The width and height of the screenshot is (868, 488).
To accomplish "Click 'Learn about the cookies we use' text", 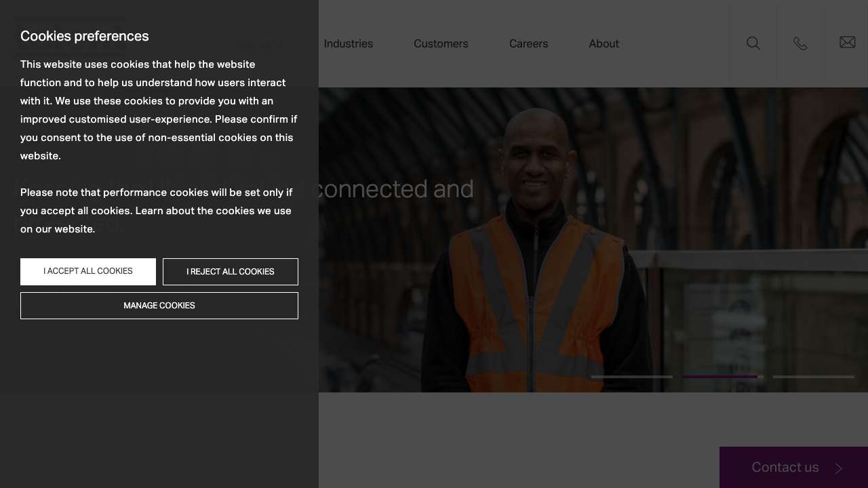I will [213, 211].
